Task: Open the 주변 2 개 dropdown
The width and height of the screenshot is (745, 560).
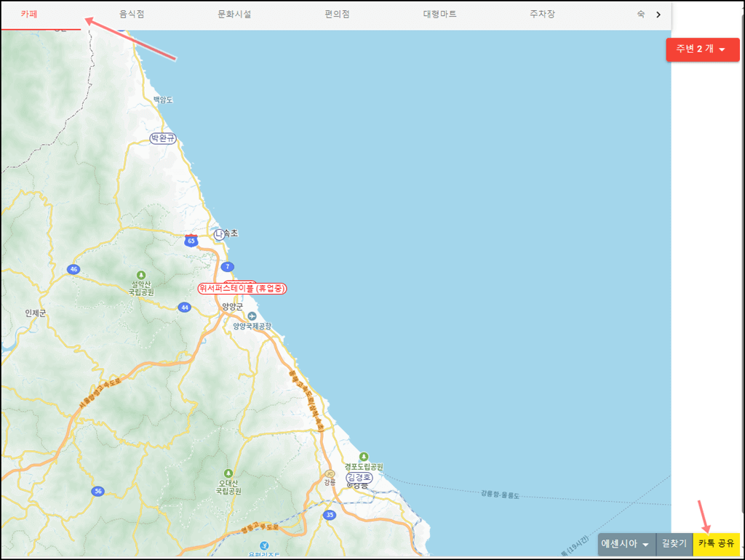Action: (x=701, y=49)
